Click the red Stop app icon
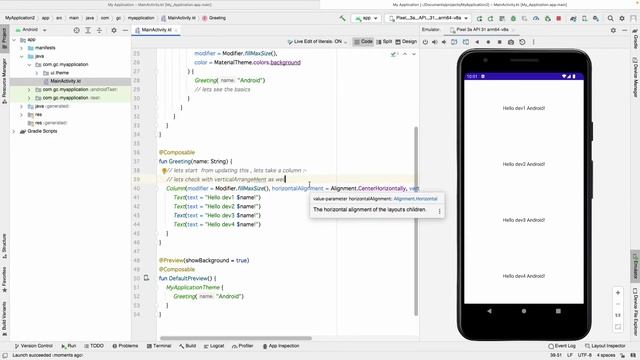 pos(559,18)
